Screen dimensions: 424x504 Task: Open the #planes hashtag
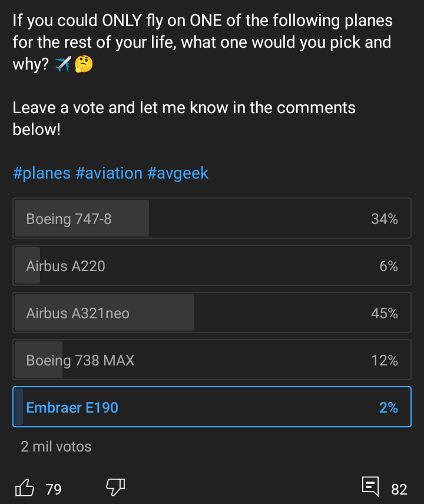tap(42, 173)
